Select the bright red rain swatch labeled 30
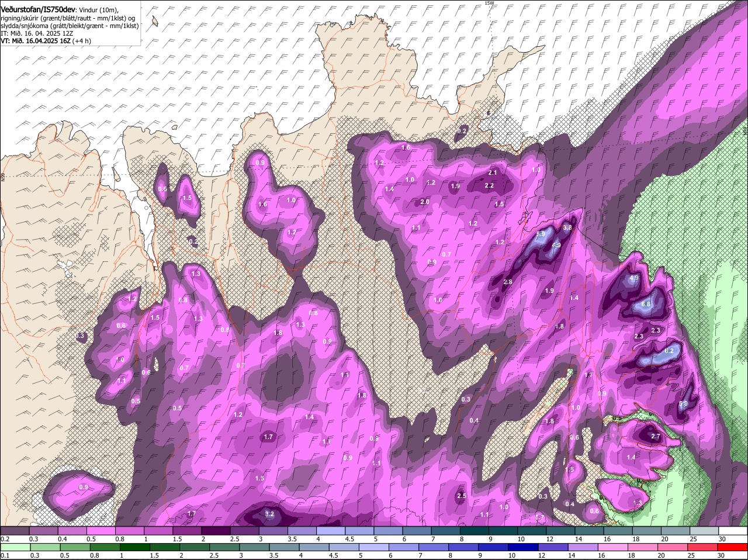748x560 pixels. coord(733,548)
